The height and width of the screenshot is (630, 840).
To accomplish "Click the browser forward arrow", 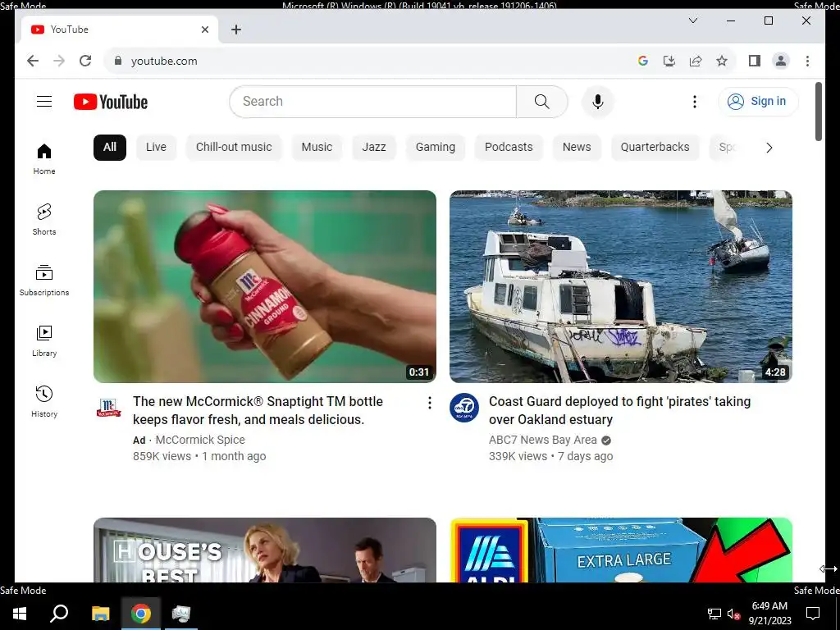I will 59,61.
